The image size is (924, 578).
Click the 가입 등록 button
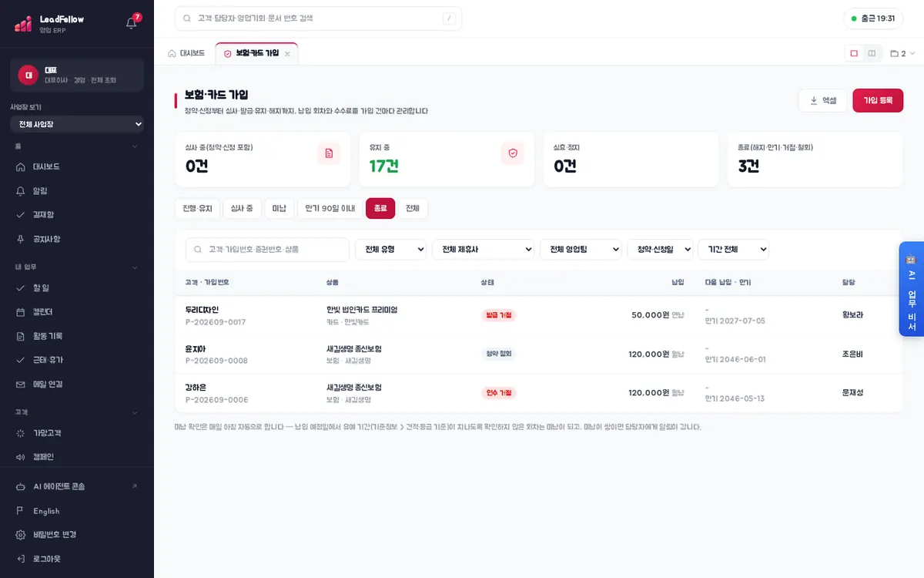point(878,100)
